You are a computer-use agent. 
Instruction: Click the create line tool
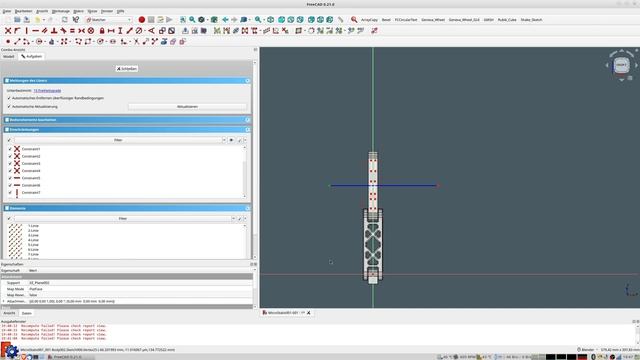17,41
